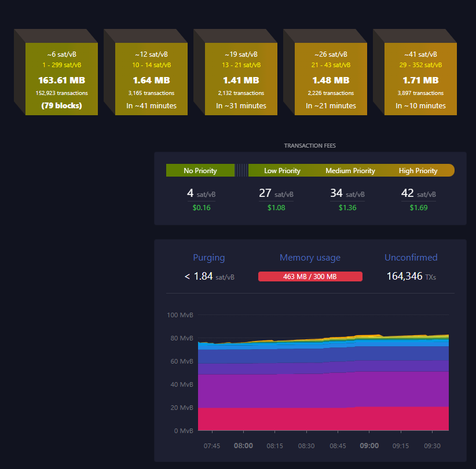Click the (79 blocks) stacked block icon
Screen dimensions: 476x469
pyautogui.click(x=61, y=106)
